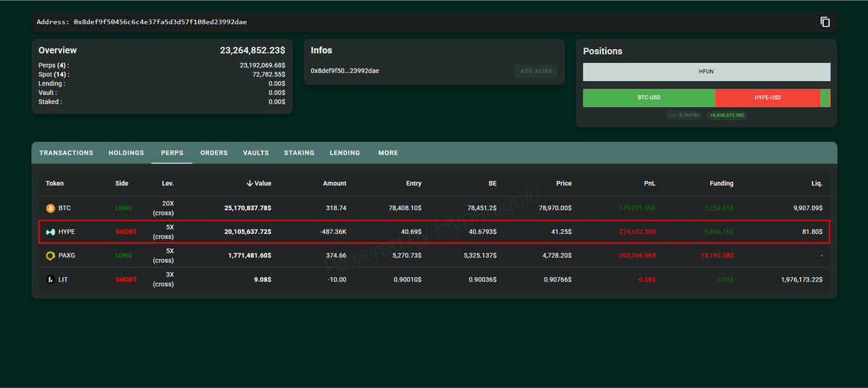Click the LIT token icon
This screenshot has width=868, height=388.
51,280
